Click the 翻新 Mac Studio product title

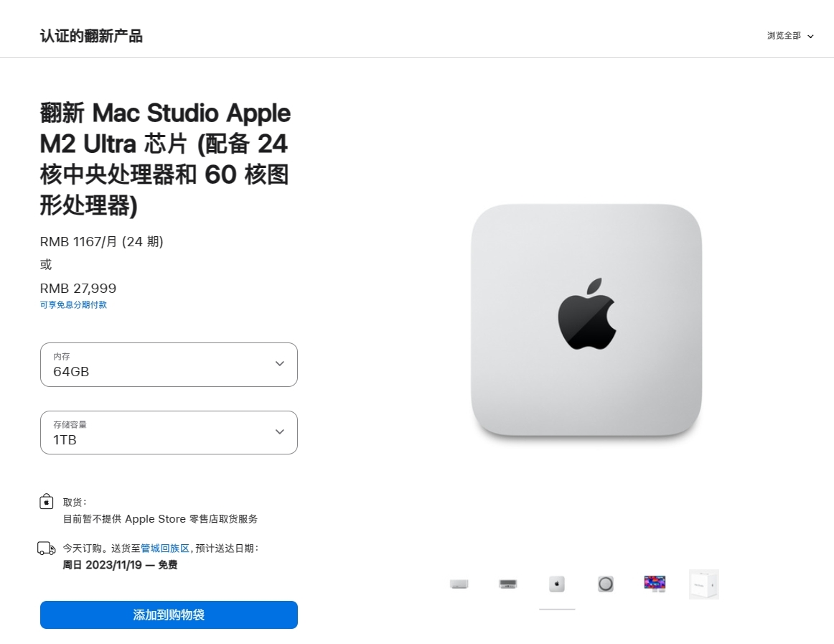(x=166, y=159)
